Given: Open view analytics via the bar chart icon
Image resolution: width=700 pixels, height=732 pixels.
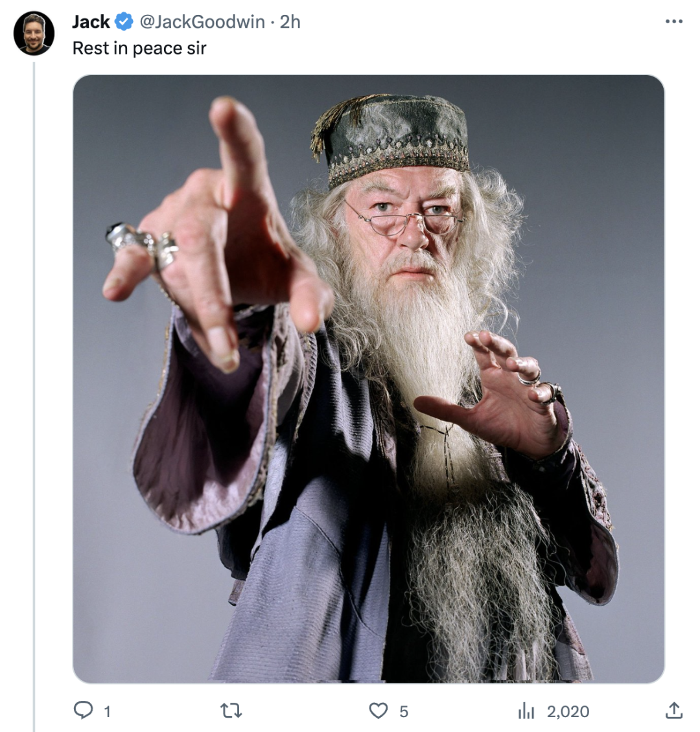Looking at the screenshot, I should click(526, 711).
